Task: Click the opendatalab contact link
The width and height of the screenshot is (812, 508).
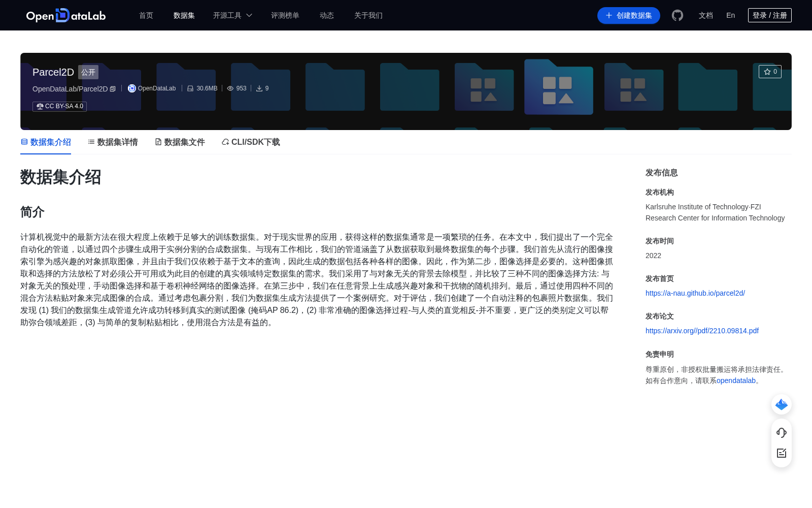Action: pos(736,380)
